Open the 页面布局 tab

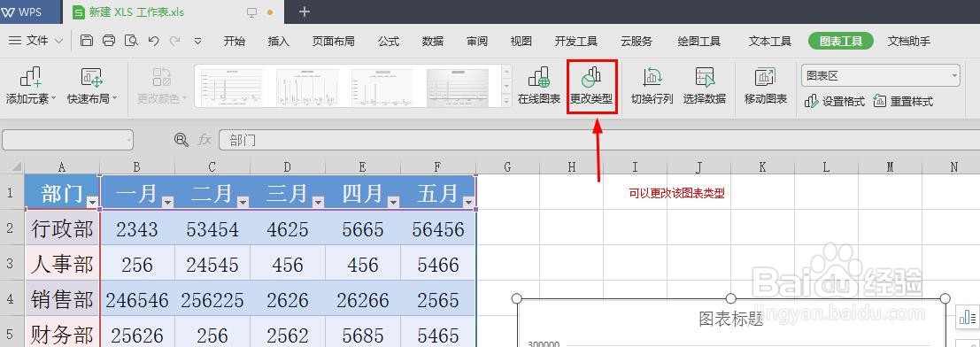(334, 42)
